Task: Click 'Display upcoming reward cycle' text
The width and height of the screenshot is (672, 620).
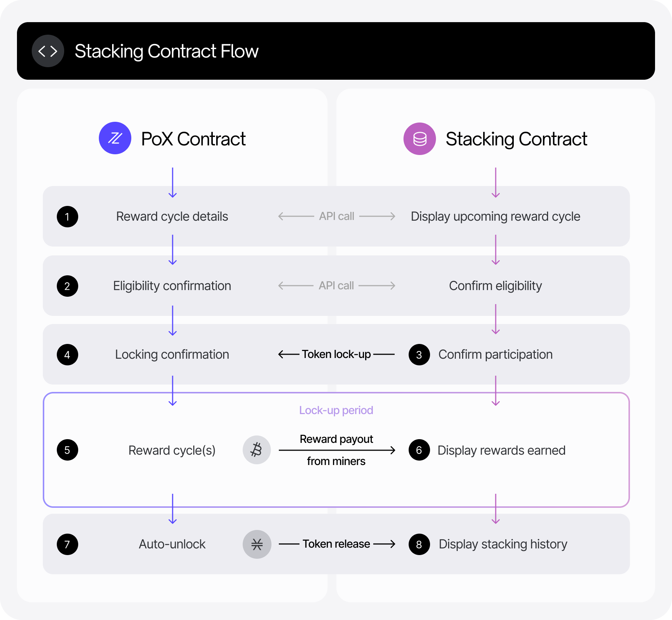Action: (x=495, y=217)
